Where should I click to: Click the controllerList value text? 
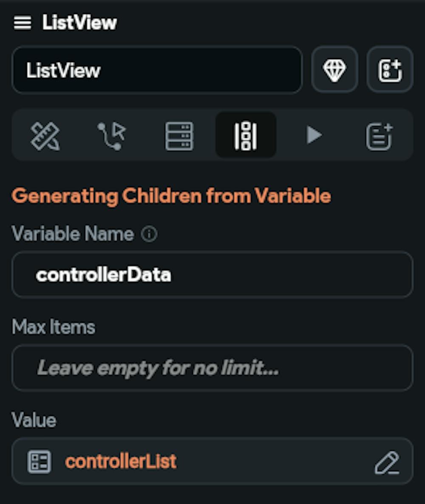[x=121, y=461]
